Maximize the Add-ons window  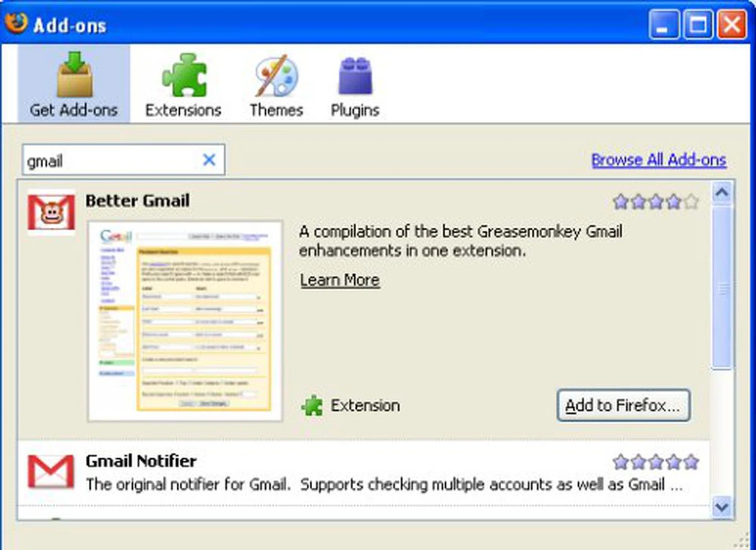tap(698, 24)
